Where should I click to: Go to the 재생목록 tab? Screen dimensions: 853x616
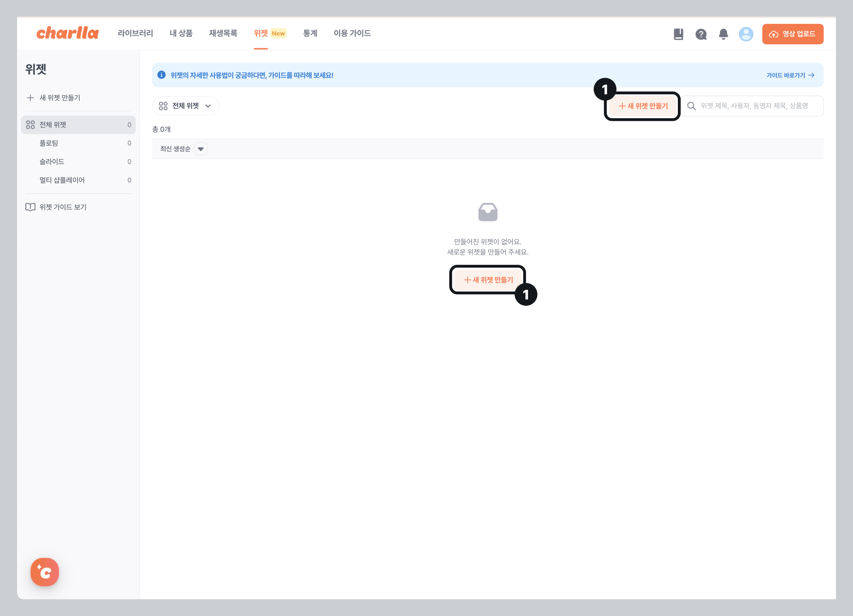223,33
